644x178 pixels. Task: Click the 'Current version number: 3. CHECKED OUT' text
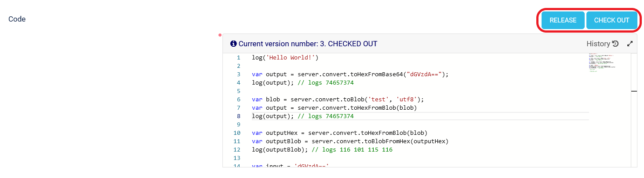pyautogui.click(x=308, y=44)
